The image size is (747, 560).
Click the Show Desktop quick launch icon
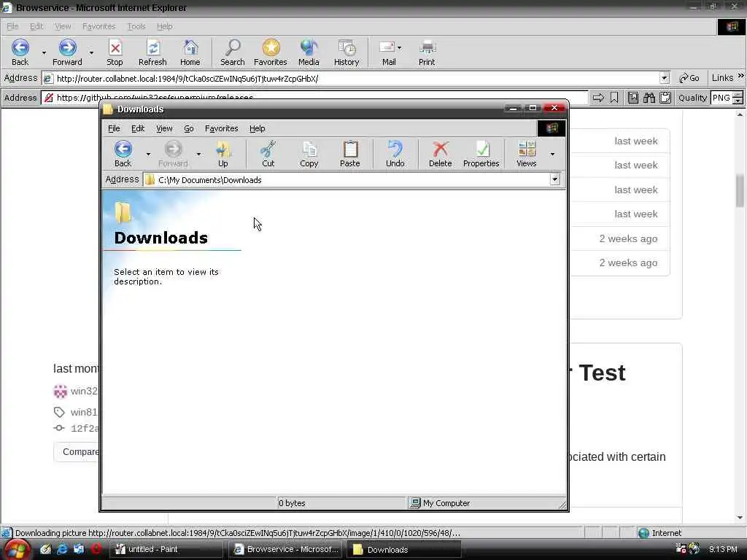tap(46, 549)
